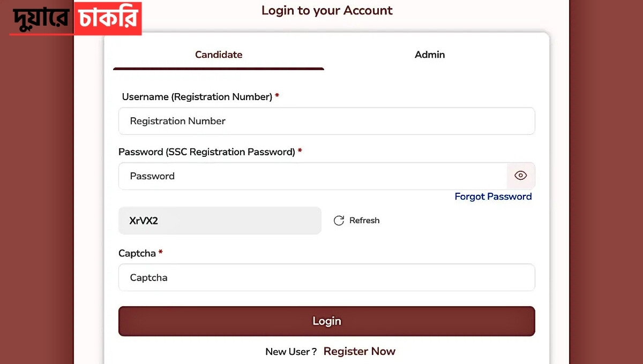
Task: Click the black দুয়ারে logo text
Action: point(42,19)
